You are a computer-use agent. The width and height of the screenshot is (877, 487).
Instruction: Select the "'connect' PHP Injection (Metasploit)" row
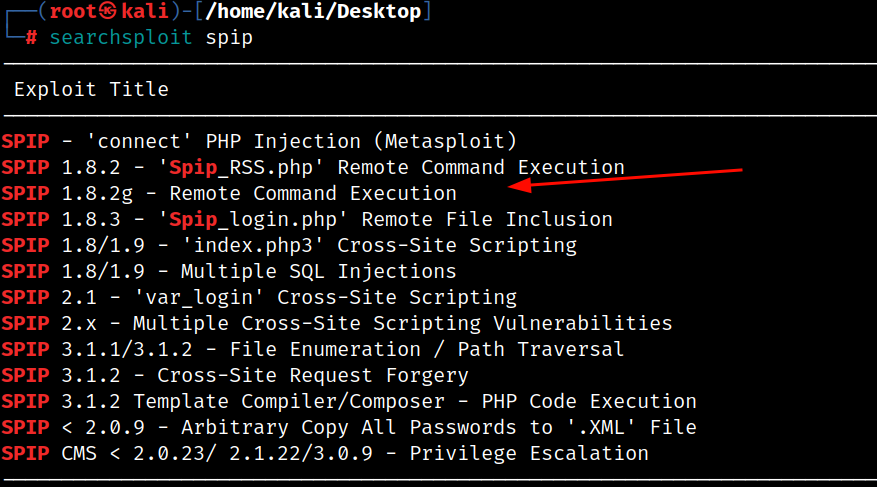tap(259, 141)
